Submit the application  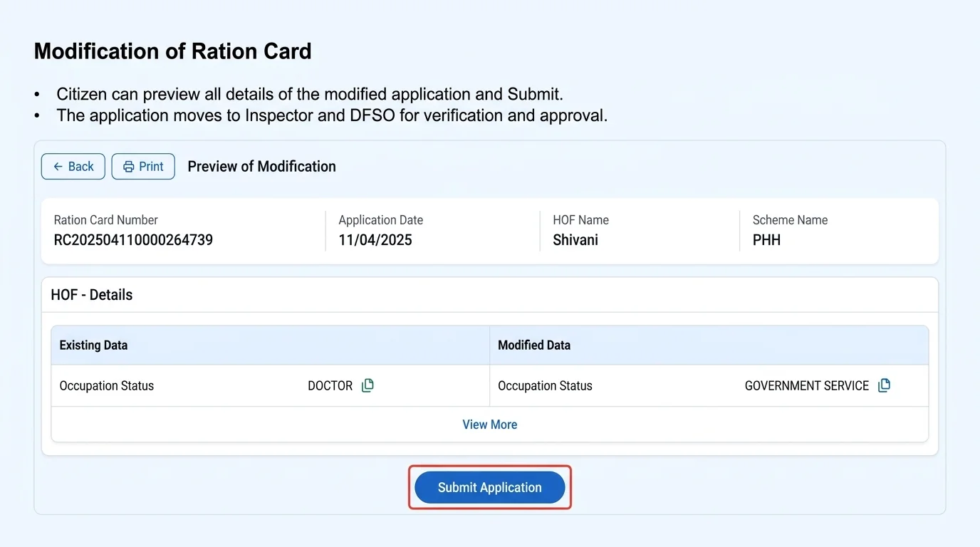490,488
